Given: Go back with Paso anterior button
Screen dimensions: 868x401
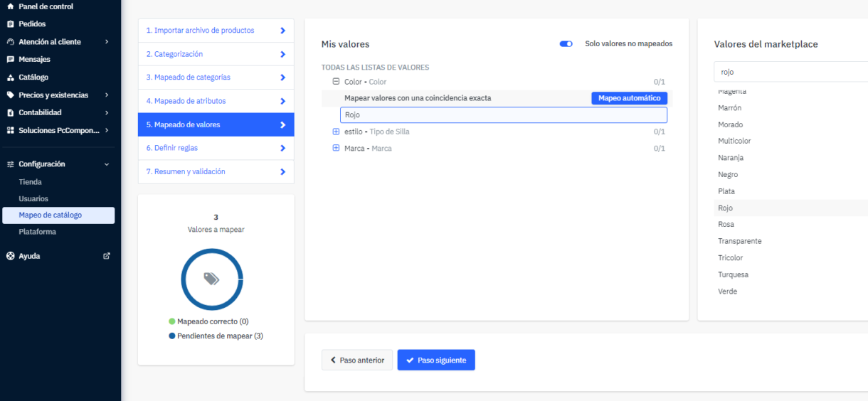Looking at the screenshot, I should coord(356,360).
